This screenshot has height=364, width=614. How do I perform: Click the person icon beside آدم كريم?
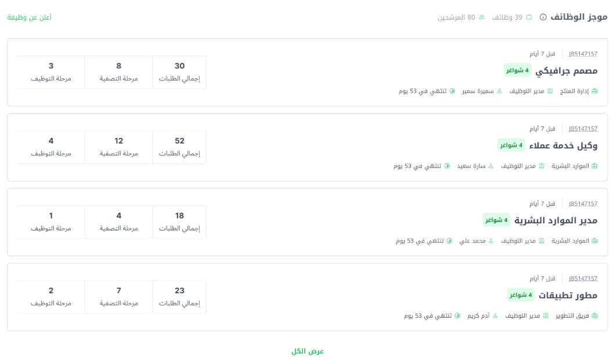[495, 315]
